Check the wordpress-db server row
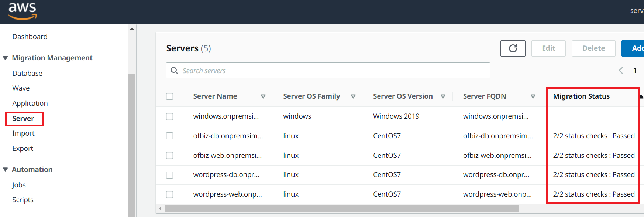 coord(170,175)
